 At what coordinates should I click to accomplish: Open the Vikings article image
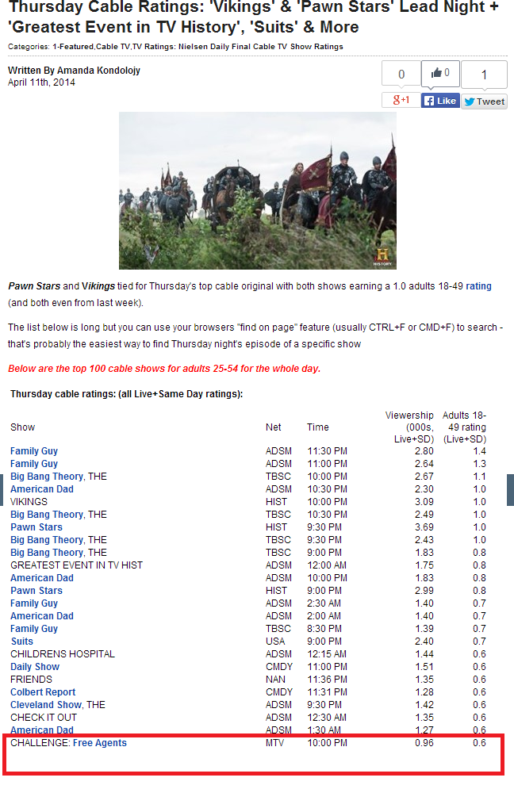pyautogui.click(x=258, y=190)
